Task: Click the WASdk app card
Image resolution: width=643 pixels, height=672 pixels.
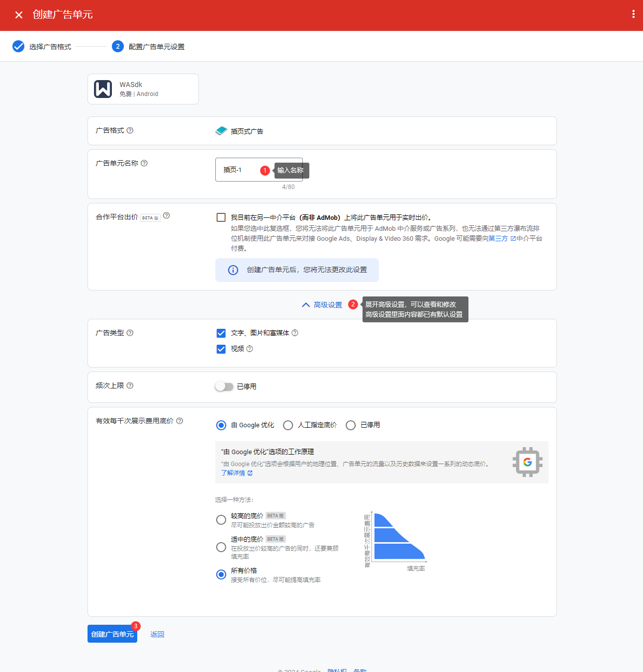Action: tap(143, 89)
